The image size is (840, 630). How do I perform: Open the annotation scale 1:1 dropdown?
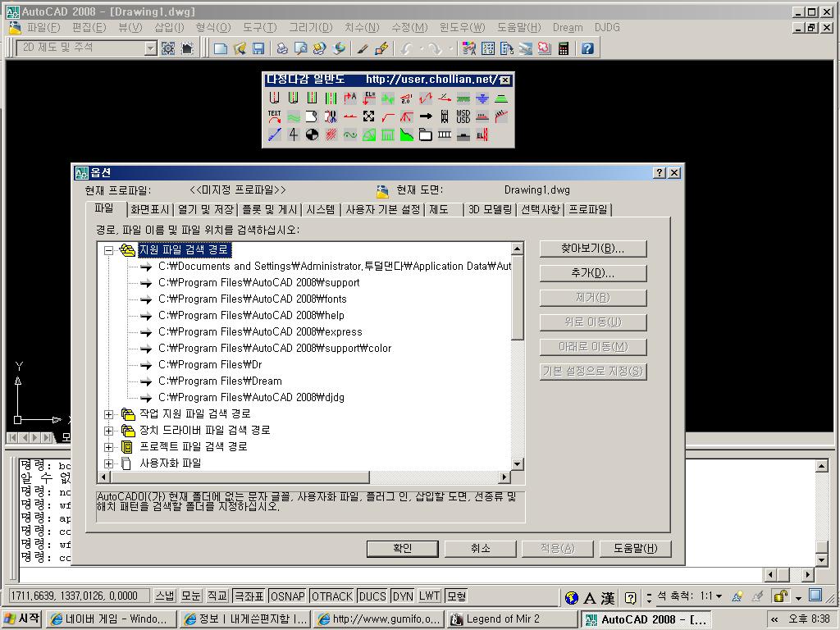pos(719,596)
